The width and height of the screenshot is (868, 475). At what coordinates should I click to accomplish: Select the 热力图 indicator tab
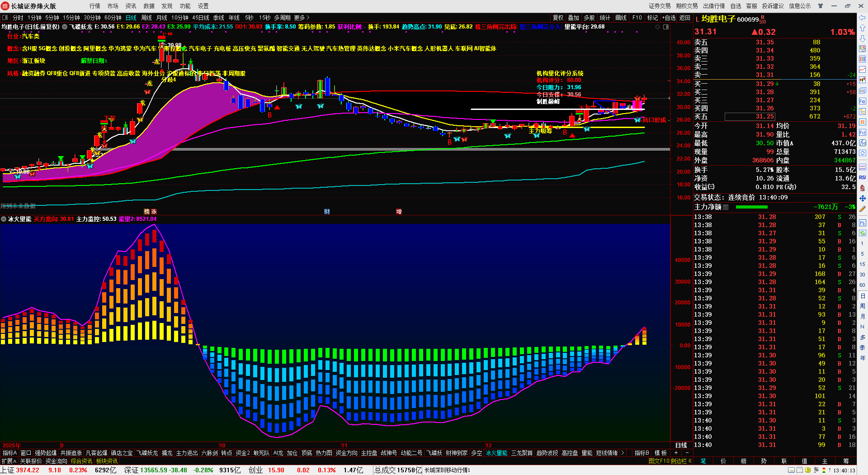[324, 453]
